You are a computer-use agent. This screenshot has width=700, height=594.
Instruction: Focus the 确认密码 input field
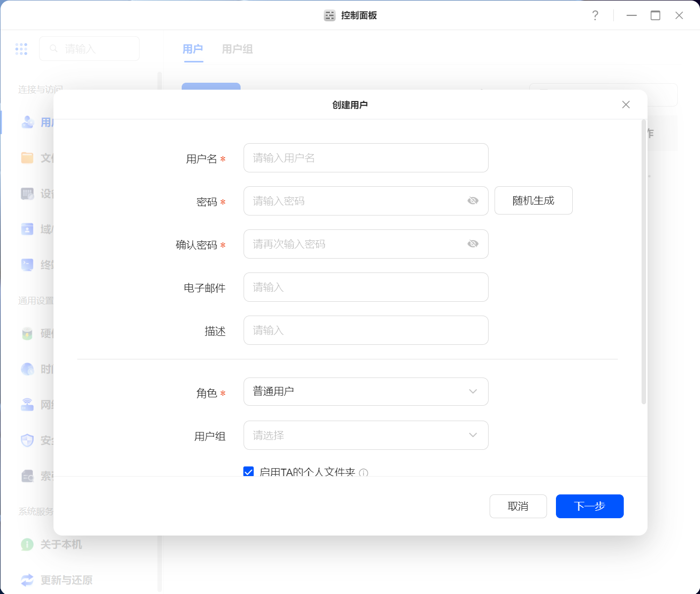click(366, 244)
